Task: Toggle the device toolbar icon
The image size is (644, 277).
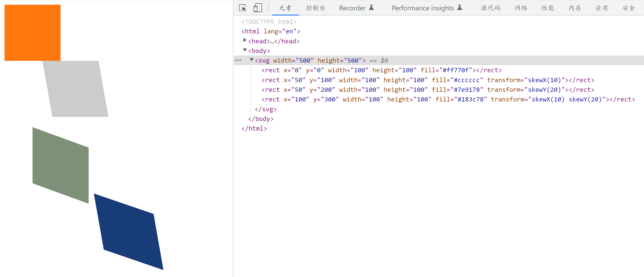Action: pyautogui.click(x=258, y=8)
